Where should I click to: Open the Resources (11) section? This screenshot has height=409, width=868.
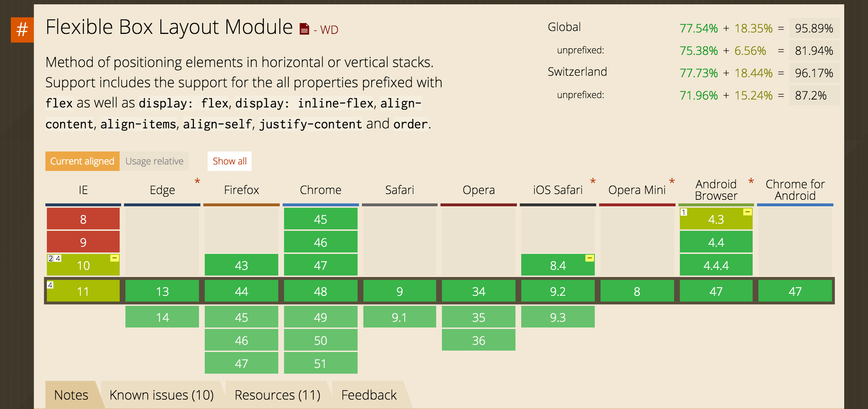pos(278,395)
